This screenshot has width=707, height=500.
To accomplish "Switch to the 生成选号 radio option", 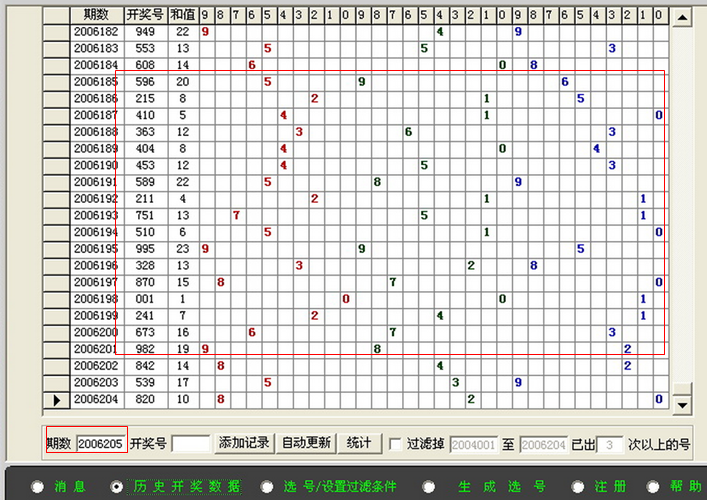I will tap(429, 486).
